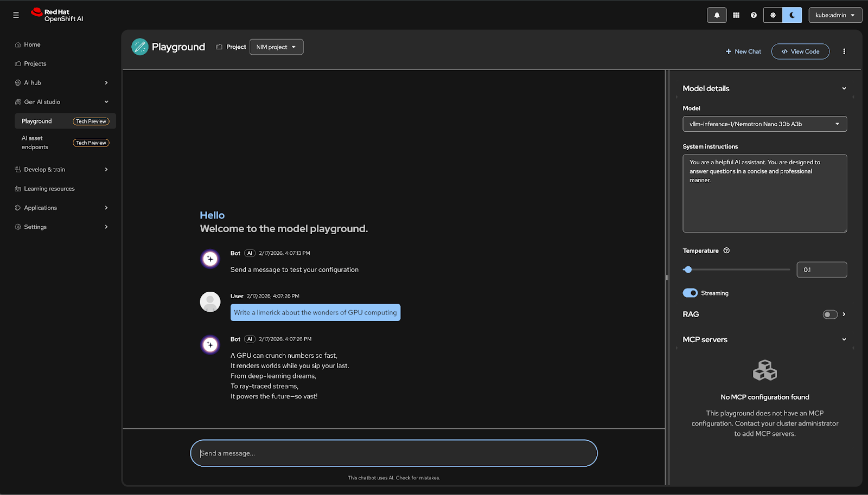
Task: Disable the Streaming switch
Action: 690,293
